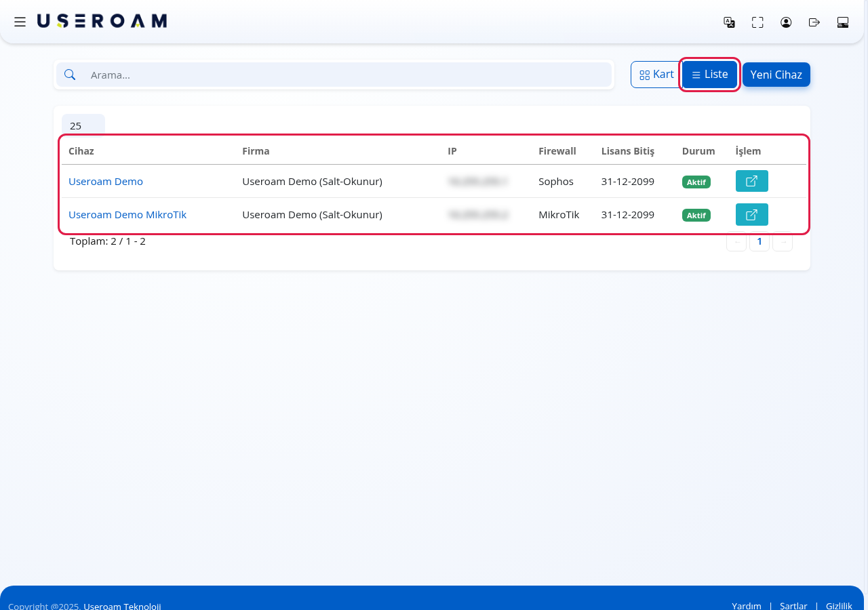Image resolution: width=868 pixels, height=610 pixels.
Task: Open Useroam Demo device via external-link button
Action: point(752,182)
